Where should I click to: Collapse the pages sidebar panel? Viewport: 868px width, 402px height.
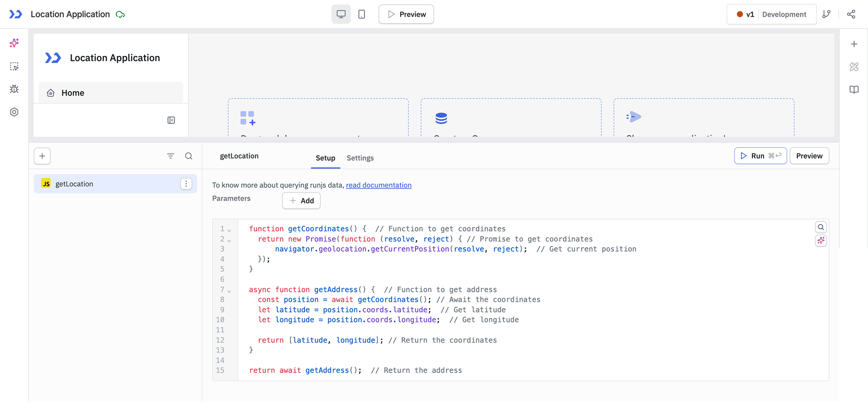[x=171, y=120]
